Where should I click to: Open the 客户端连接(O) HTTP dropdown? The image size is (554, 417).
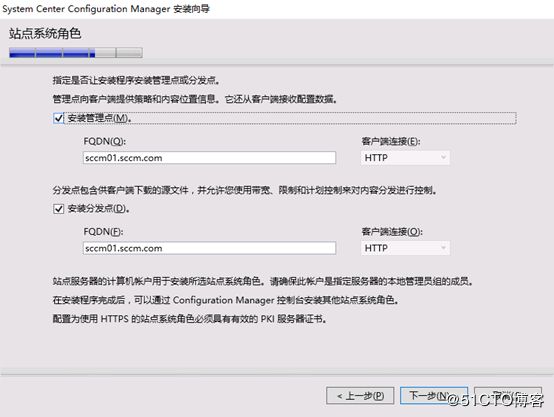tap(405, 248)
